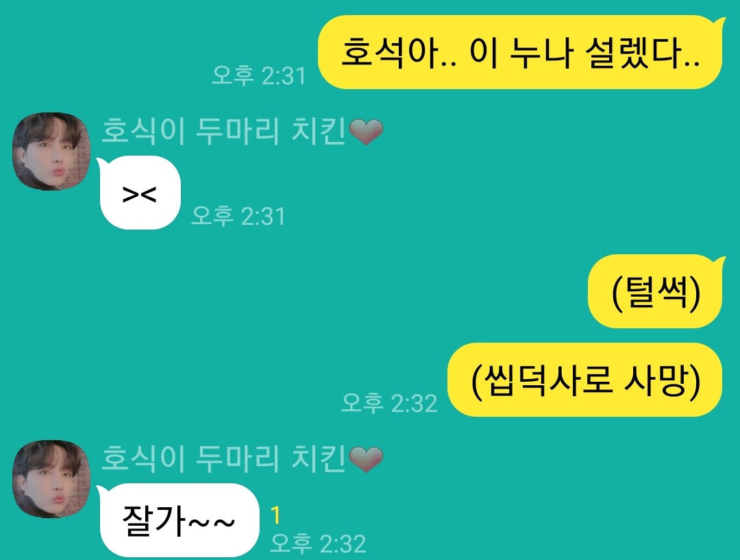This screenshot has width=740, height=560.
Task: Click the 오후 2:31 timestamp beside the >< bubble
Action: click(x=238, y=217)
